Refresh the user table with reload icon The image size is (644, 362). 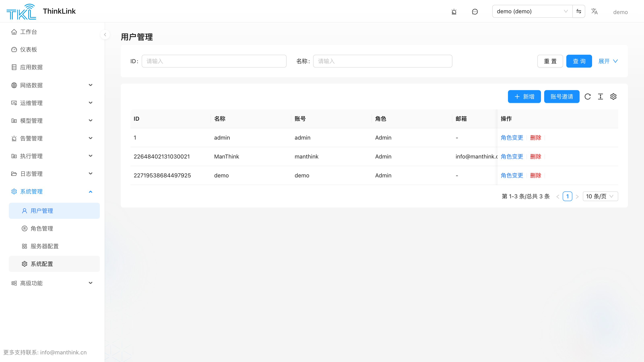pyautogui.click(x=588, y=97)
